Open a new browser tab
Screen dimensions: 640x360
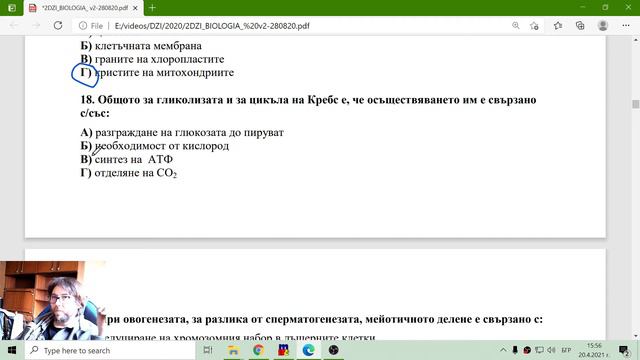pyautogui.click(x=152, y=8)
